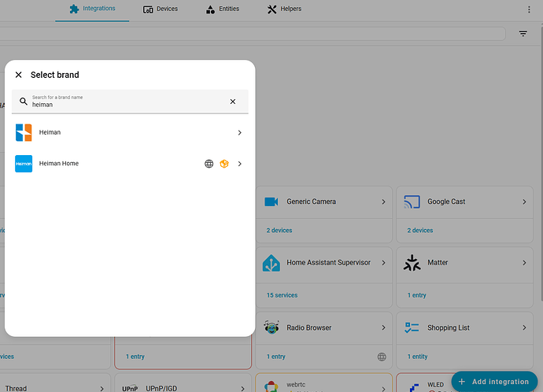Switch to the Devices tab
Viewport: 543px width, 392px height.
(x=161, y=9)
